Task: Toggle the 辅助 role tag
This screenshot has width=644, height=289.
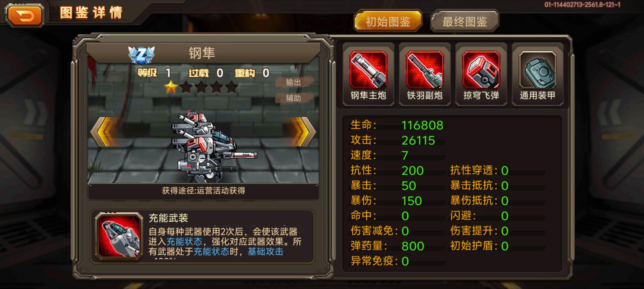Action: click(294, 98)
